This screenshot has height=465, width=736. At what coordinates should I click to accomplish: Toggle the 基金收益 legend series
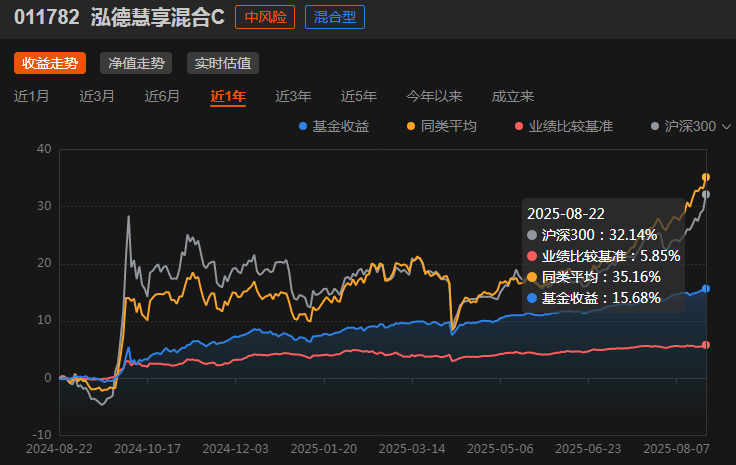(334, 126)
